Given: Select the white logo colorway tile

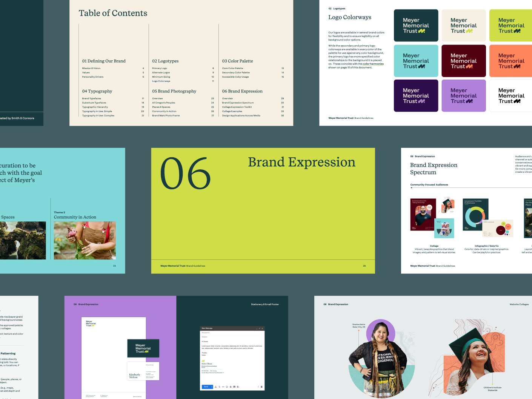Looking at the screenshot, I should point(511,95).
